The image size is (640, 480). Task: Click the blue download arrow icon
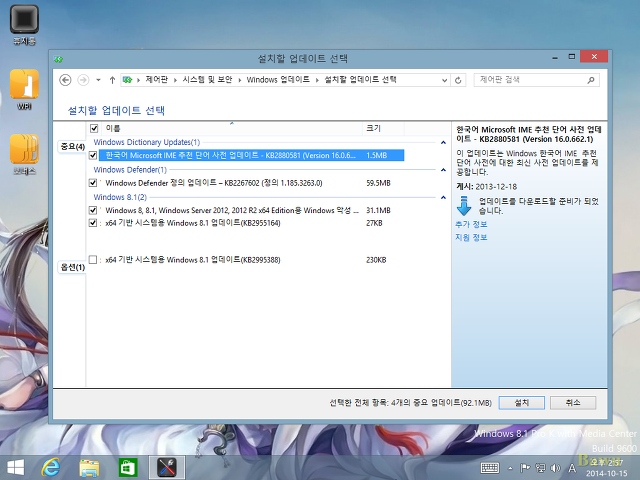(464, 206)
